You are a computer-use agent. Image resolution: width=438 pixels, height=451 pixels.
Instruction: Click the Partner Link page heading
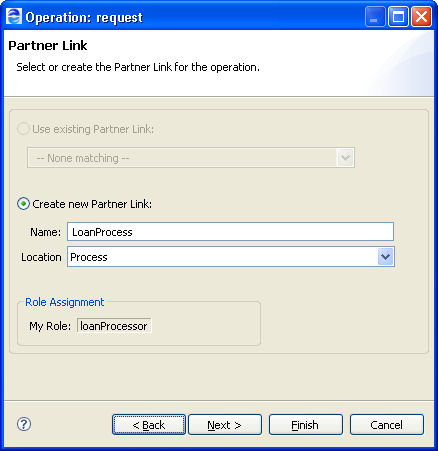[x=48, y=46]
